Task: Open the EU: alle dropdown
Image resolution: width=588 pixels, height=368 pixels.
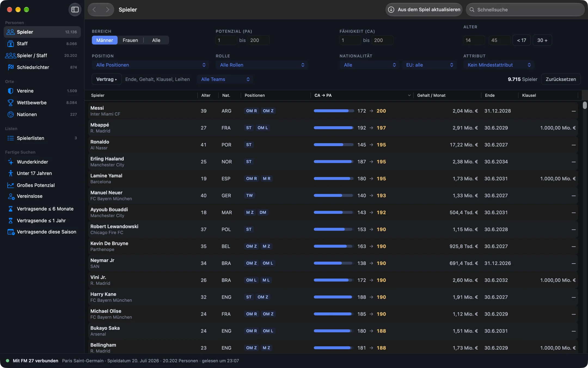Action: click(429, 65)
